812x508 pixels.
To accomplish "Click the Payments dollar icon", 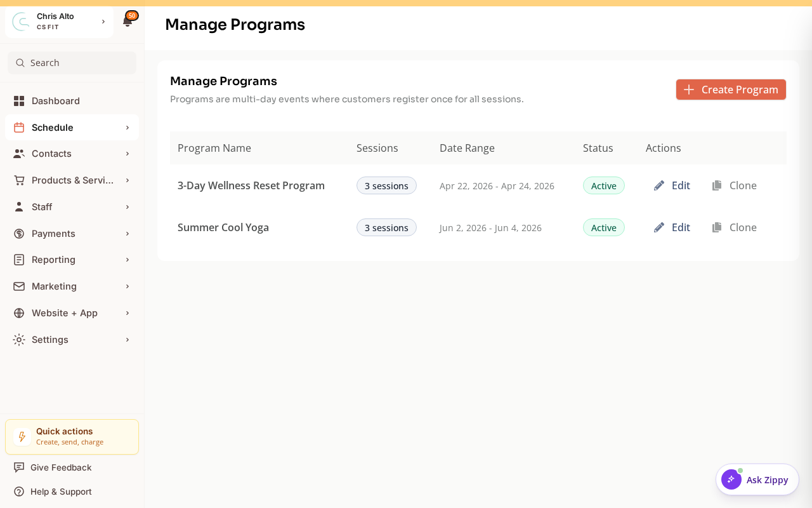I will 19,234.
